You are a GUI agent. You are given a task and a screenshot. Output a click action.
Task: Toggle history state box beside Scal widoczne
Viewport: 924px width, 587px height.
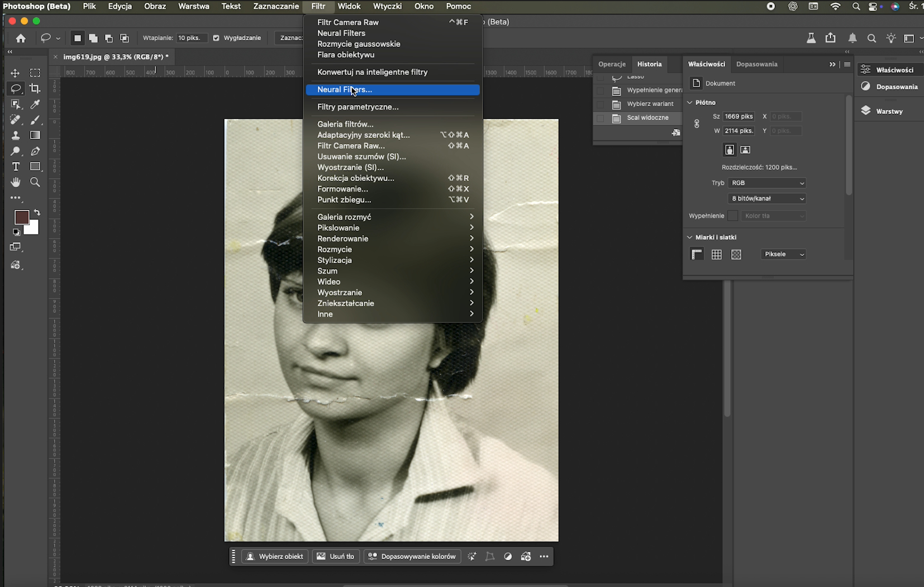tap(601, 118)
